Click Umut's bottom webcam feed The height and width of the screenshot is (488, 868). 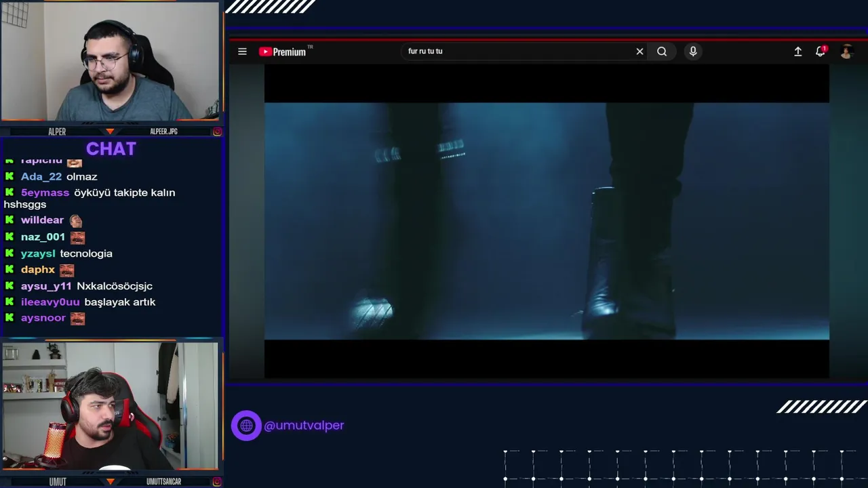tap(110, 406)
